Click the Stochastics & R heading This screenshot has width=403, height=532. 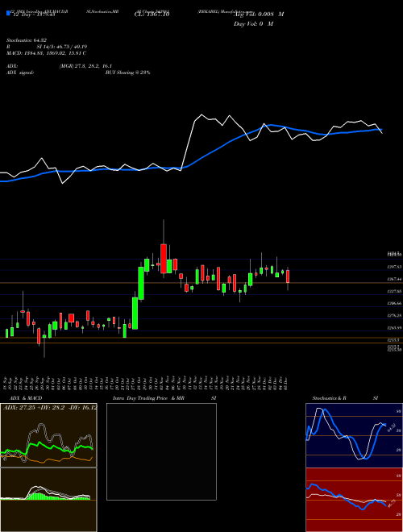(330, 398)
